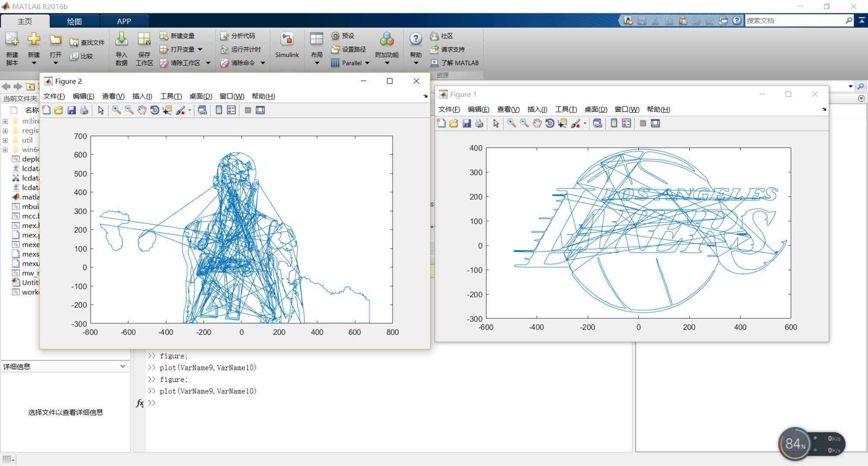
Task: Click Save Workspace icon
Action: (x=144, y=40)
